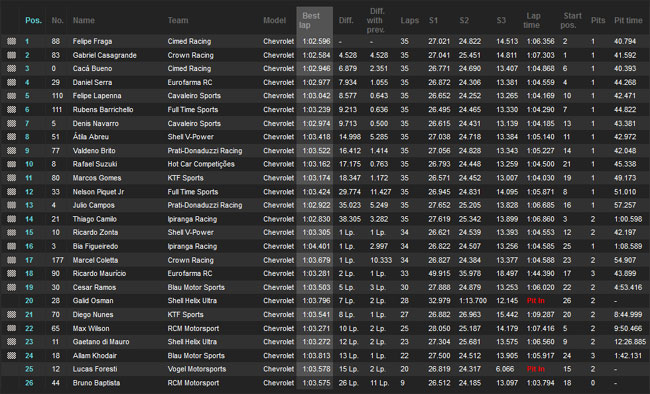
Task: Click the Pit time column header
Action: (628, 20)
